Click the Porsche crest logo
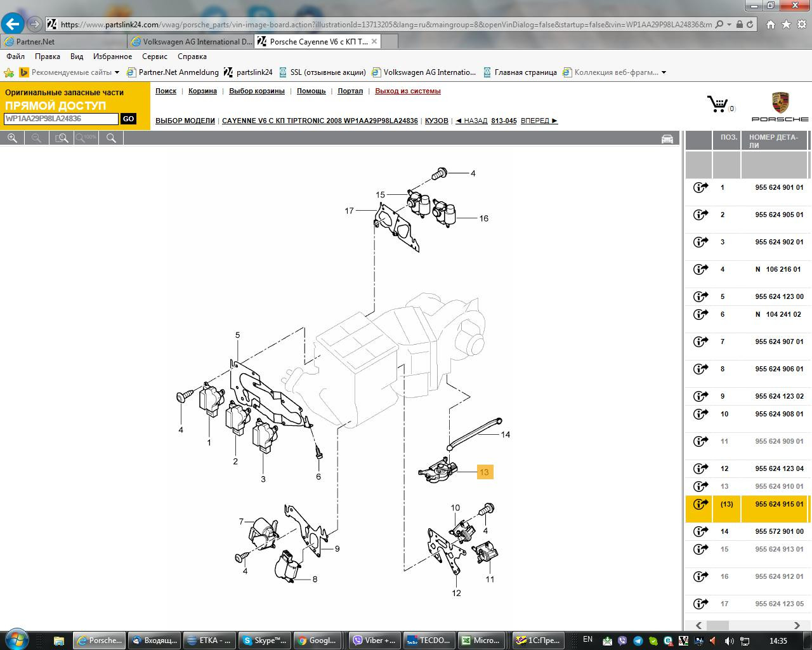The height and width of the screenshot is (650, 812). pyautogui.click(x=780, y=103)
